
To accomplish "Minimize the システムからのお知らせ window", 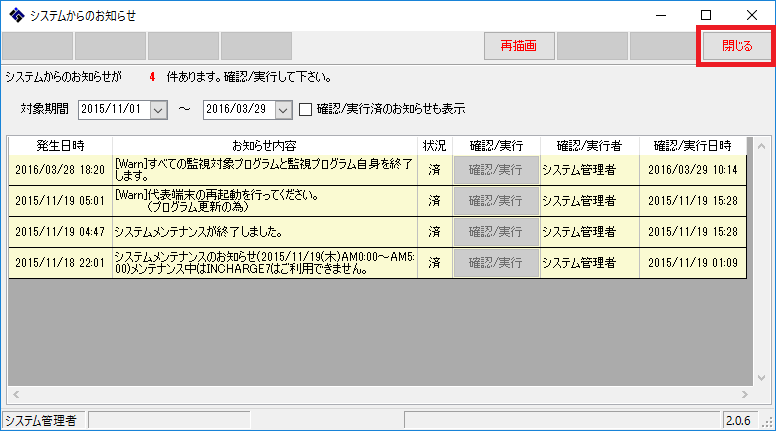I will pos(661,15).
